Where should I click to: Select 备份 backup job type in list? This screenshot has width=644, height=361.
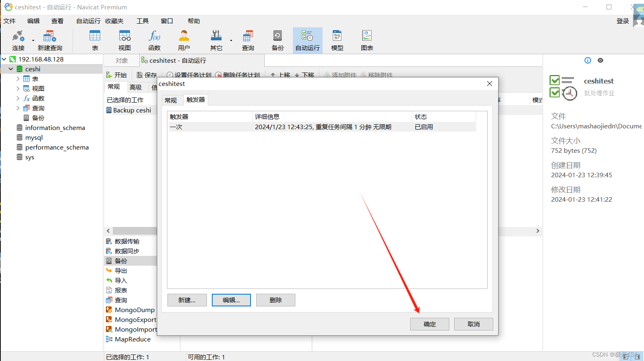click(x=130, y=261)
